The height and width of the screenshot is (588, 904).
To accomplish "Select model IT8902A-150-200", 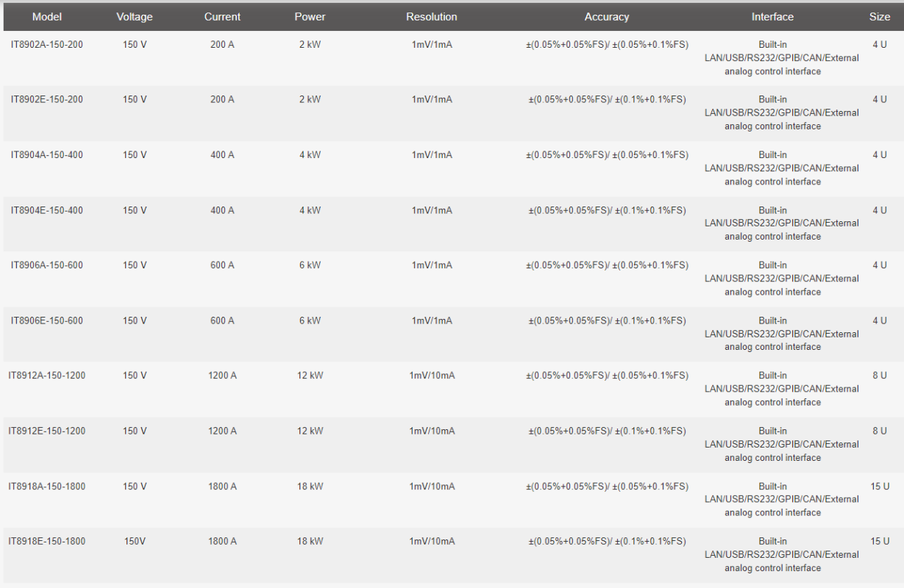I will coord(47,45).
